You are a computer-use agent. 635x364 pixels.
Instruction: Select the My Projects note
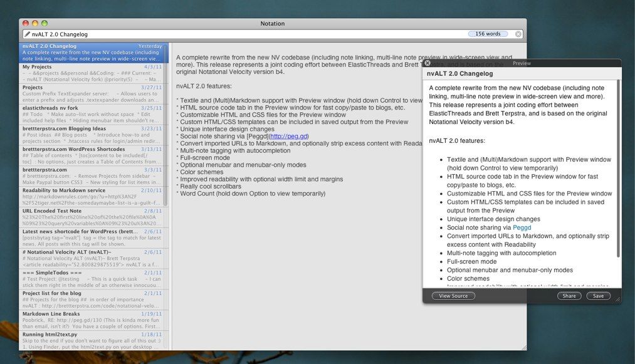[x=92, y=73]
